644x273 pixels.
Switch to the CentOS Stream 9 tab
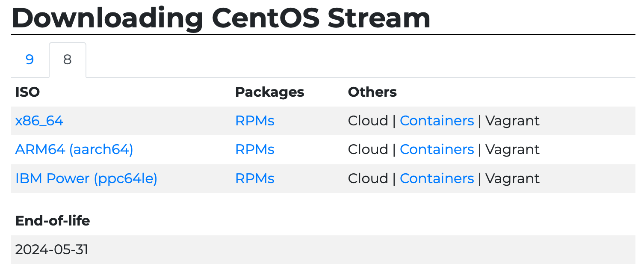click(x=30, y=59)
